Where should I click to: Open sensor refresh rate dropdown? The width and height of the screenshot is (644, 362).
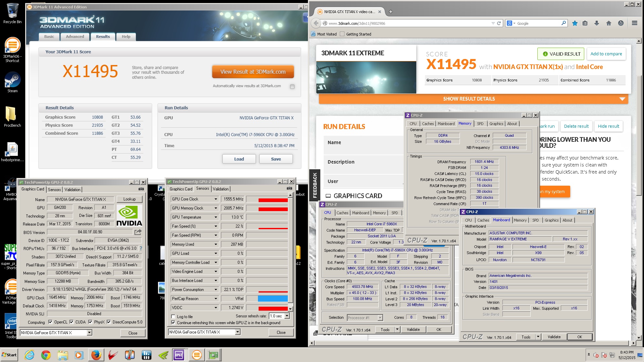point(287,316)
